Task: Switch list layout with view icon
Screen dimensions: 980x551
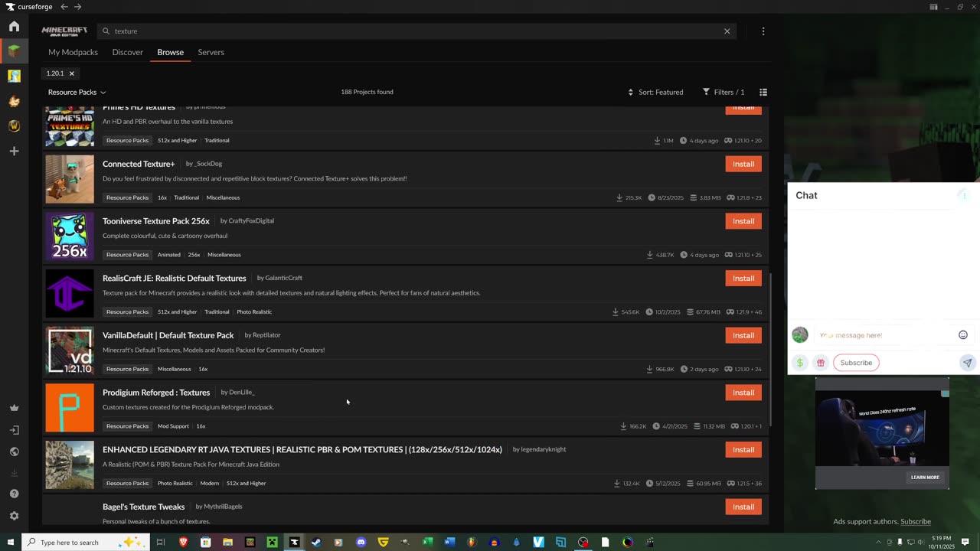Action: tap(763, 92)
